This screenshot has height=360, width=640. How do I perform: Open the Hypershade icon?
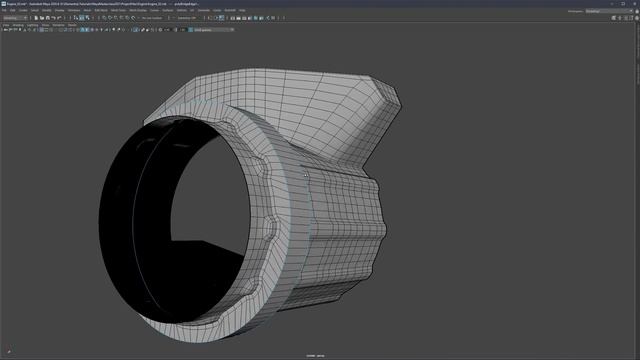(256, 18)
